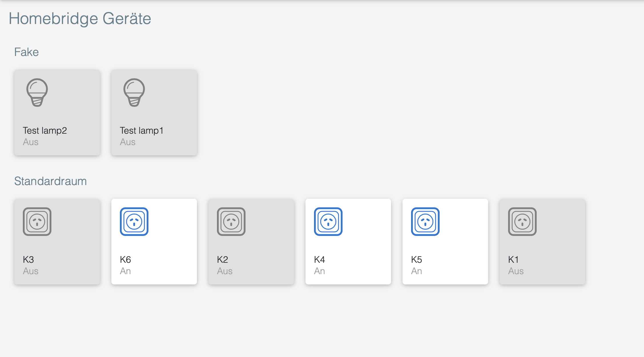Viewport: 644px width, 357px height.
Task: Click the Test lamp2 light bulb icon
Action: tap(37, 93)
